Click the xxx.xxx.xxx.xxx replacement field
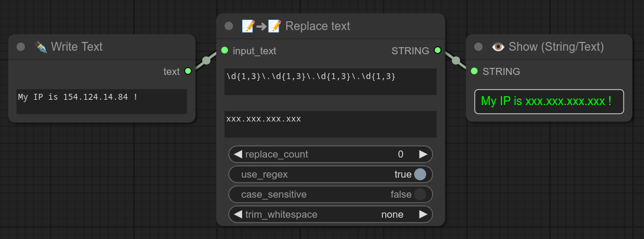This screenshot has height=239, width=644. pyautogui.click(x=331, y=124)
